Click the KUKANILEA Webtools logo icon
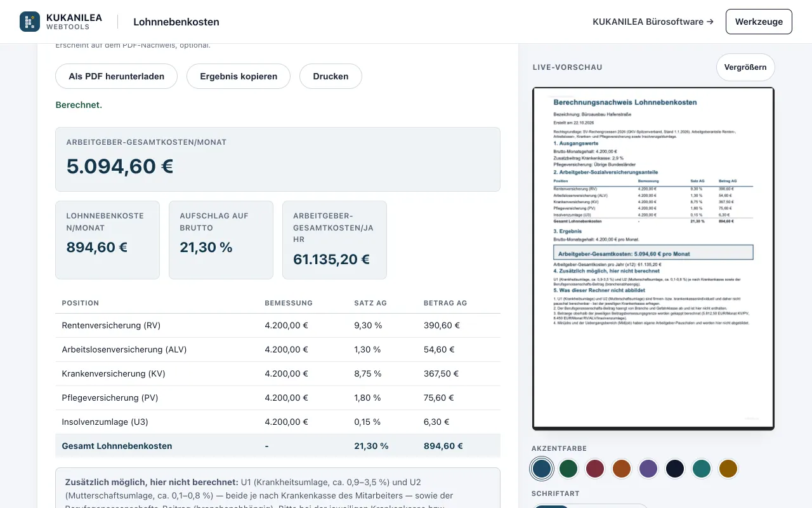 pyautogui.click(x=30, y=22)
